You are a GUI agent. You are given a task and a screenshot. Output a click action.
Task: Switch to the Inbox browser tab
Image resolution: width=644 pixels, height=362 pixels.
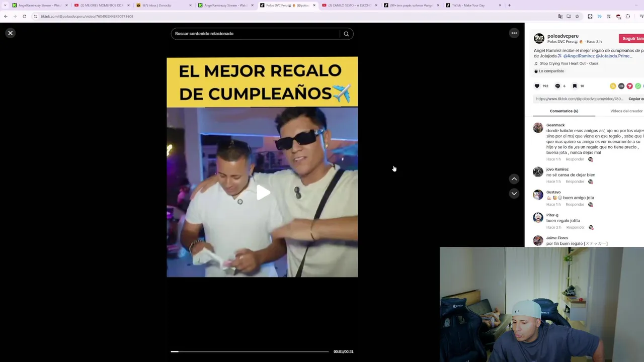tap(164, 5)
